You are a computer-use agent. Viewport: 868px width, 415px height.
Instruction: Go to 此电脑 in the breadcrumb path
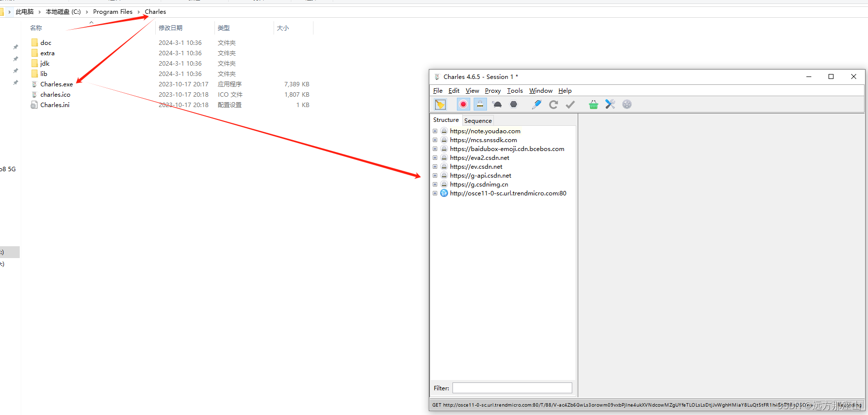pos(25,12)
